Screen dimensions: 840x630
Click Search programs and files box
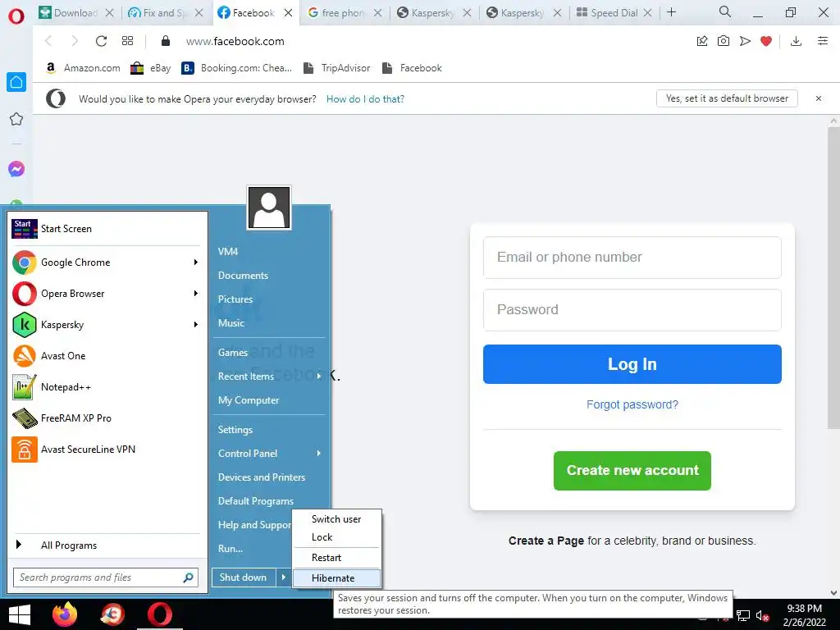pos(106,577)
